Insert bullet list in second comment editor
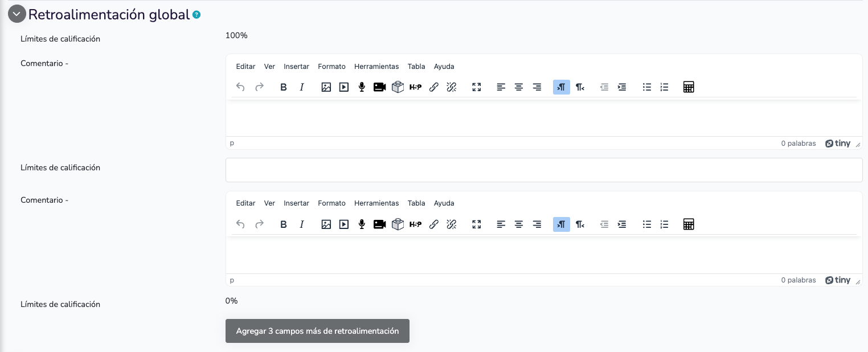The height and width of the screenshot is (352, 868). [647, 224]
